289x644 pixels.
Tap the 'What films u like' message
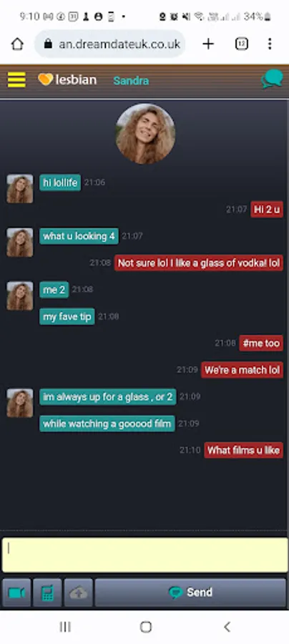point(243,450)
